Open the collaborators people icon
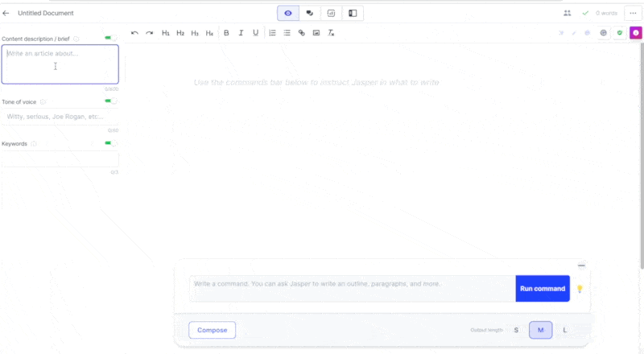644x354 pixels. [568, 13]
